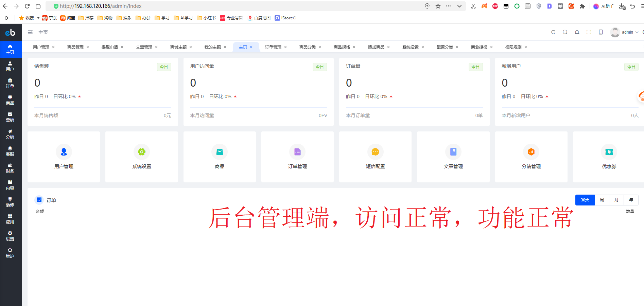Open 订单管理 shortcut card
This screenshot has height=306, width=644.
pos(297,157)
